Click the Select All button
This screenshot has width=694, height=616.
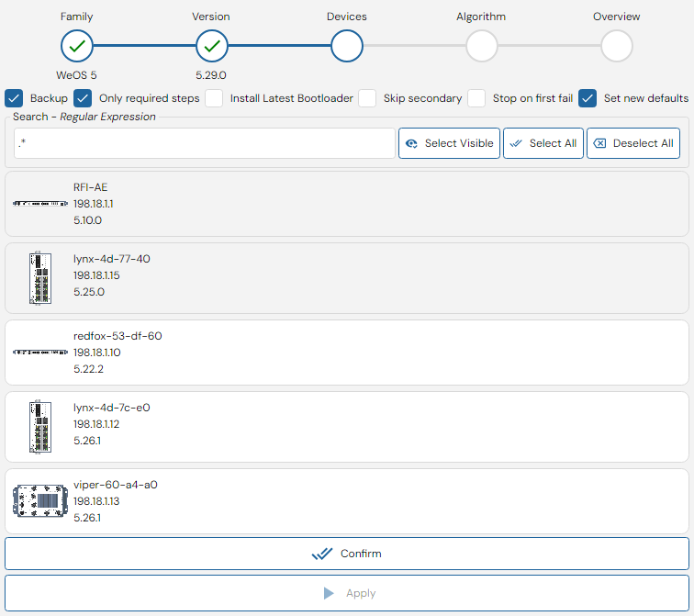click(x=543, y=143)
